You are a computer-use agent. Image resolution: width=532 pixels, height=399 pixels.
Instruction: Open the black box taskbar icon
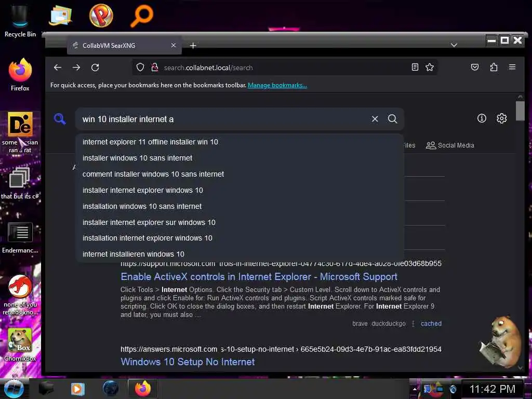pos(46,389)
